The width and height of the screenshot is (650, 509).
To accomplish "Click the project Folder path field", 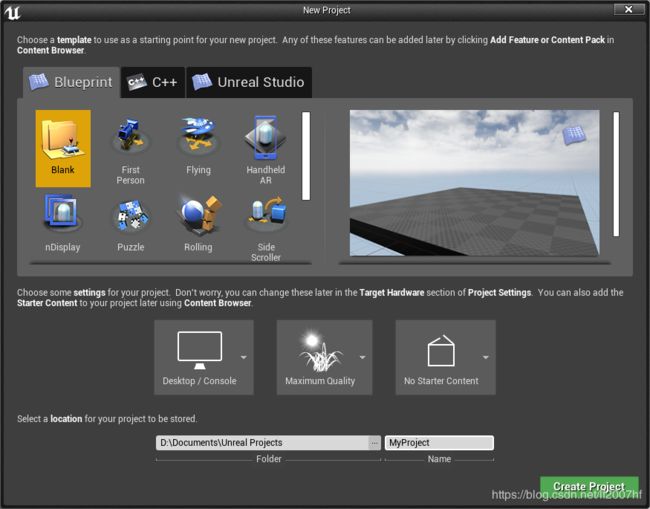I will [262, 443].
